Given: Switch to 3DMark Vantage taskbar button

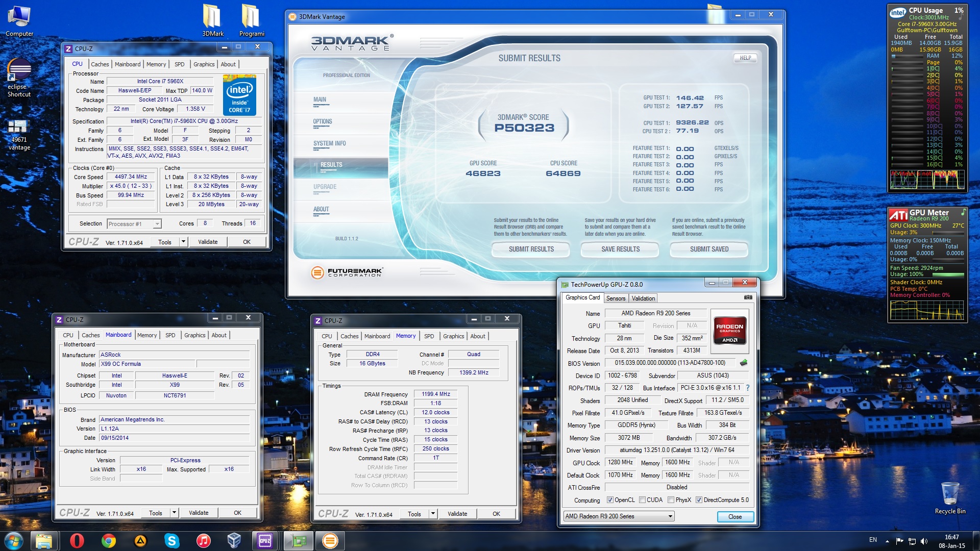Looking at the screenshot, I should pos(330,541).
